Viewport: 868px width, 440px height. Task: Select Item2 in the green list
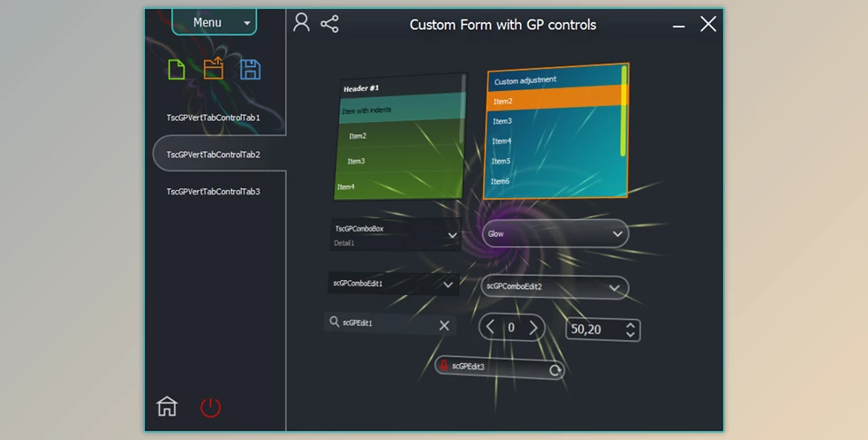pyautogui.click(x=401, y=134)
